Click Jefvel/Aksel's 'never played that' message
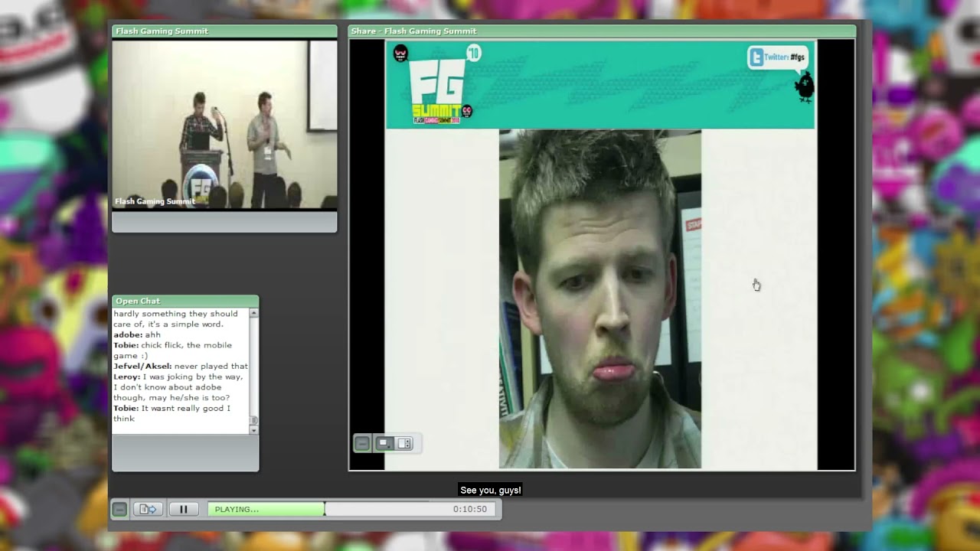This screenshot has width=980, height=551. 181,366
